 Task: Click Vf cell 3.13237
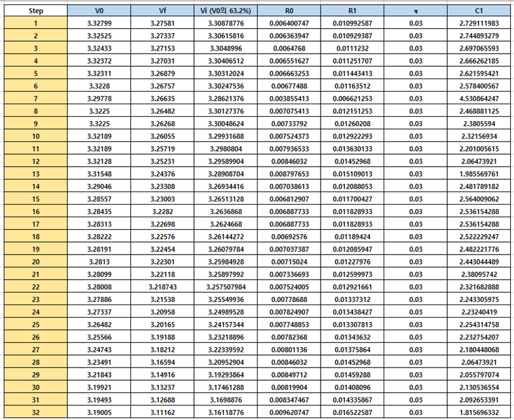point(162,388)
